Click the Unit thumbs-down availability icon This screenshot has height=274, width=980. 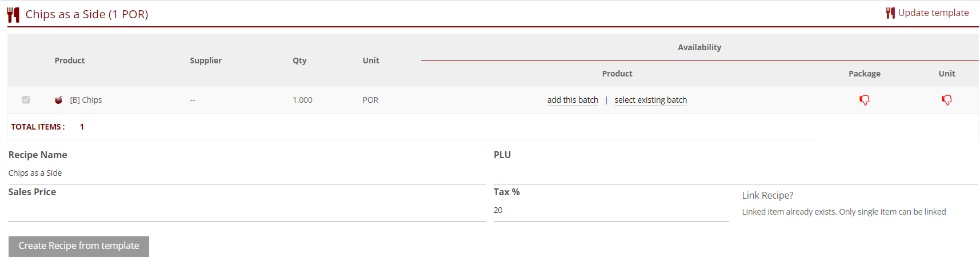946,100
